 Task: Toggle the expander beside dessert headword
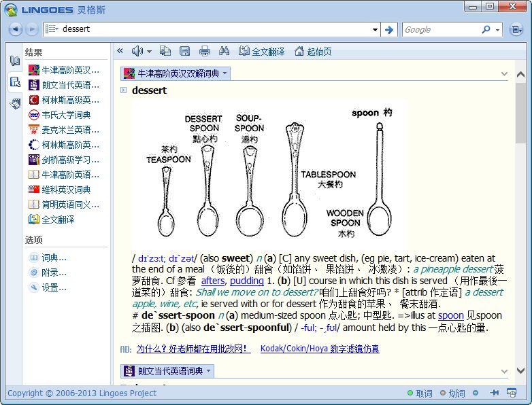[x=124, y=90]
